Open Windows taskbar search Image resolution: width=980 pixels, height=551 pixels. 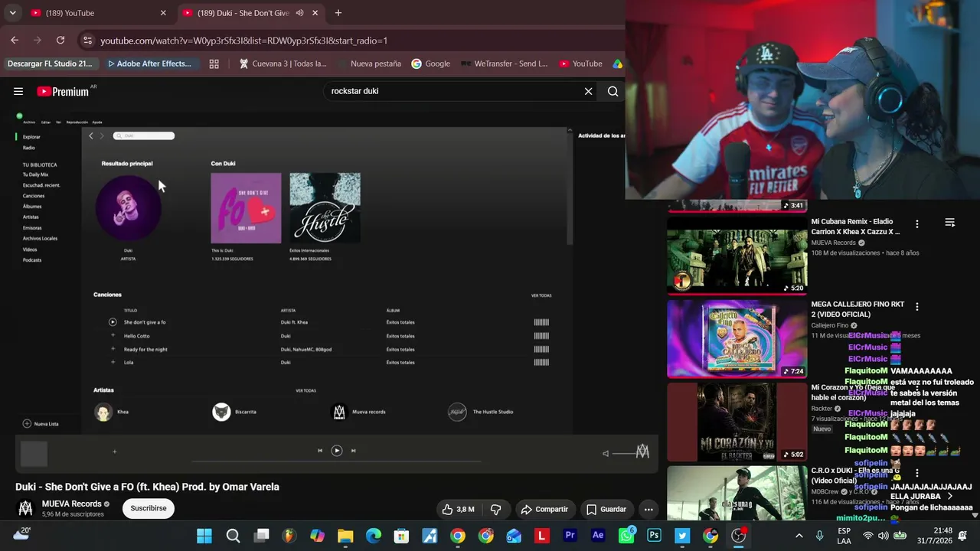point(233,536)
